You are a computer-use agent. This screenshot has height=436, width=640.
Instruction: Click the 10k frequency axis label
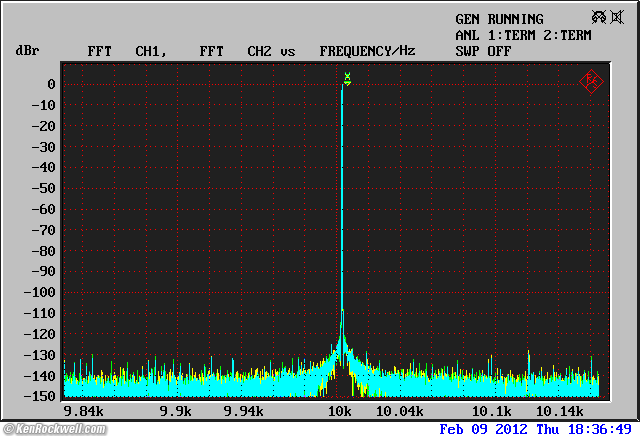pyautogui.click(x=340, y=411)
